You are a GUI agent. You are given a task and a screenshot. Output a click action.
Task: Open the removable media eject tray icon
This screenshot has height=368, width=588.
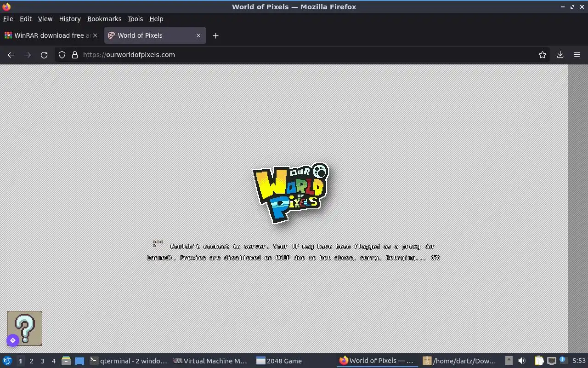pos(509,361)
